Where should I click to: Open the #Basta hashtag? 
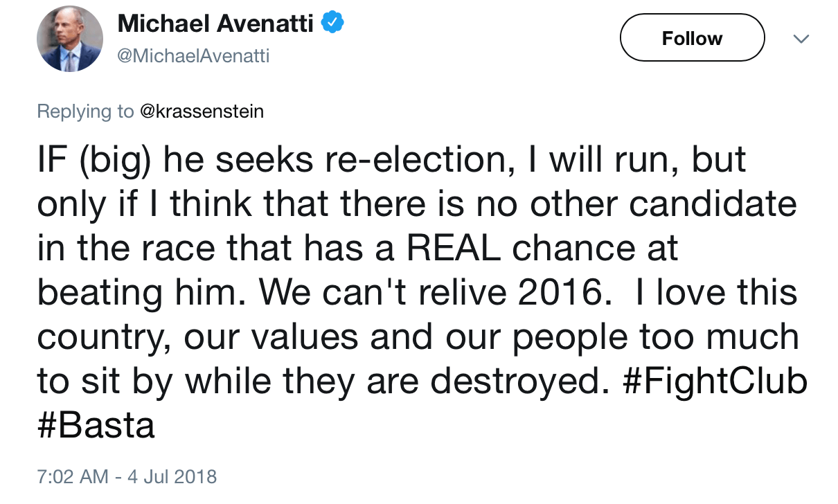[x=96, y=424]
